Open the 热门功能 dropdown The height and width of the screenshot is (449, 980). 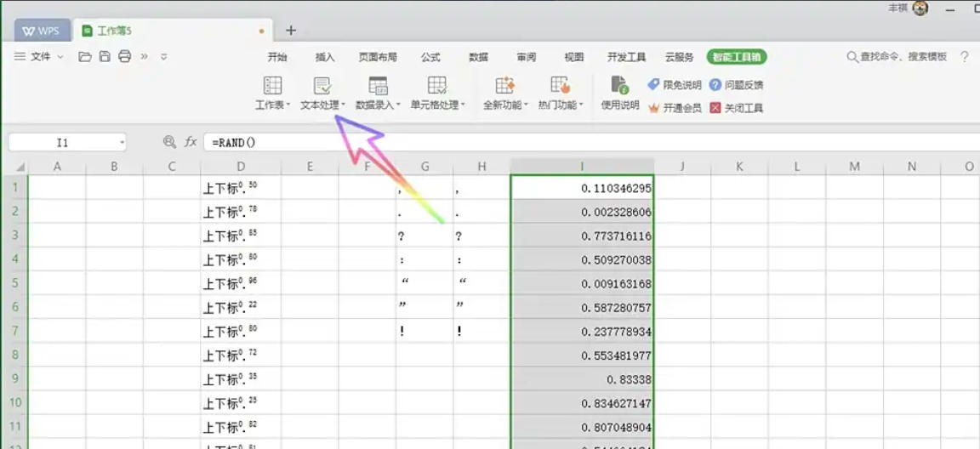(561, 93)
